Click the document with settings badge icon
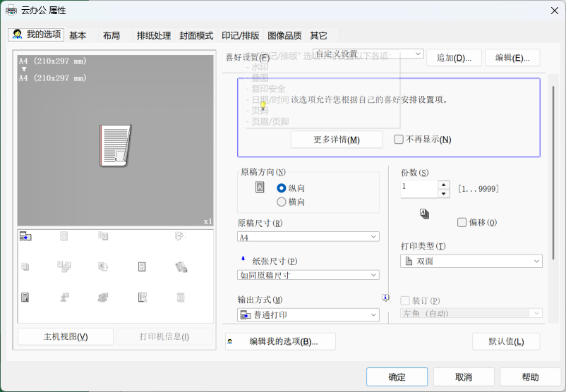Image resolution: width=566 pixels, height=392 pixels. [143, 298]
